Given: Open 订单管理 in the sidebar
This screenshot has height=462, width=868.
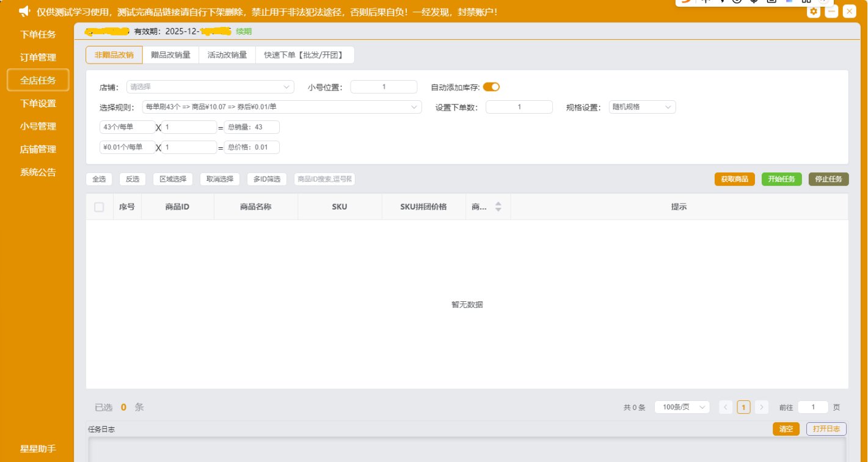Looking at the screenshot, I should coord(38,57).
